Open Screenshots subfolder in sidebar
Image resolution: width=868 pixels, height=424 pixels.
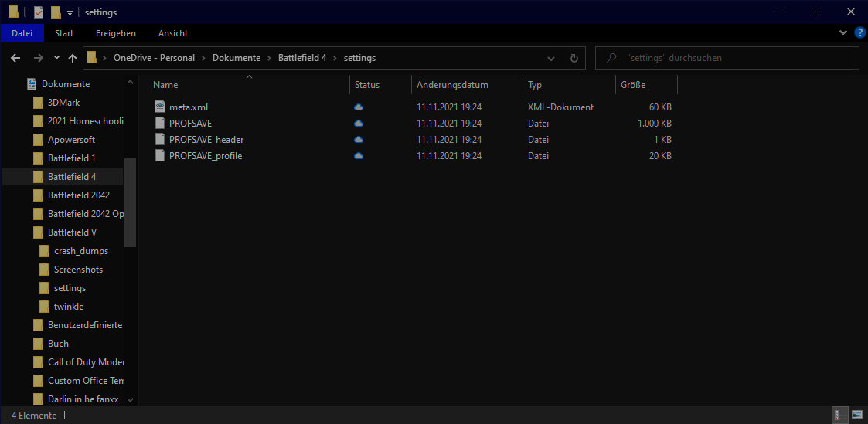click(78, 270)
